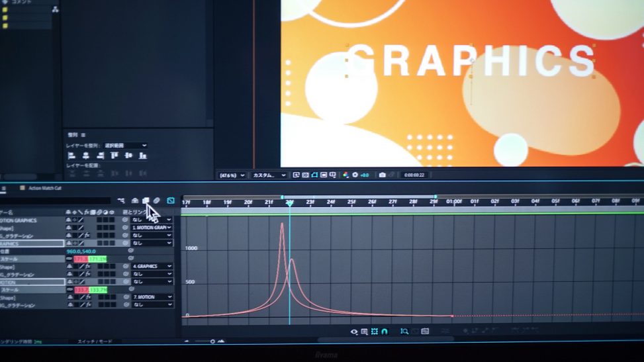This screenshot has height=362, width=644.
Task: Open the 整列 panel menu
Action: point(83,134)
